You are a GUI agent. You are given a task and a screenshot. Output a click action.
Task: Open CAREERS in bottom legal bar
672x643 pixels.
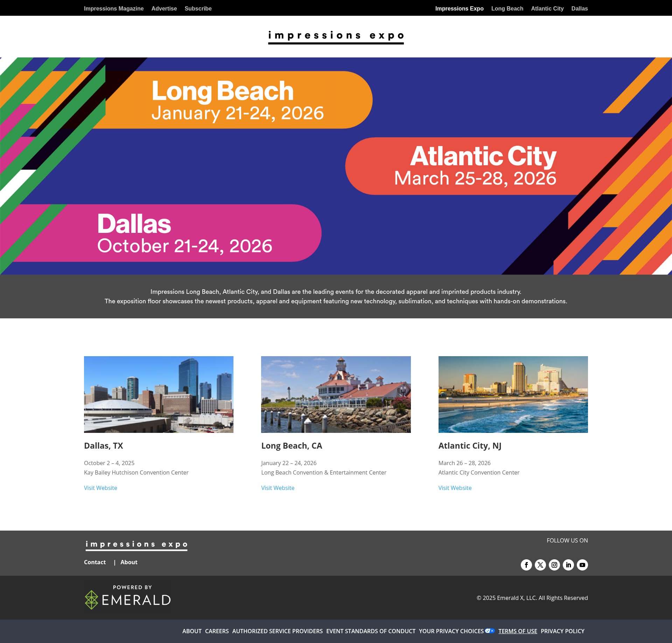[217, 631]
